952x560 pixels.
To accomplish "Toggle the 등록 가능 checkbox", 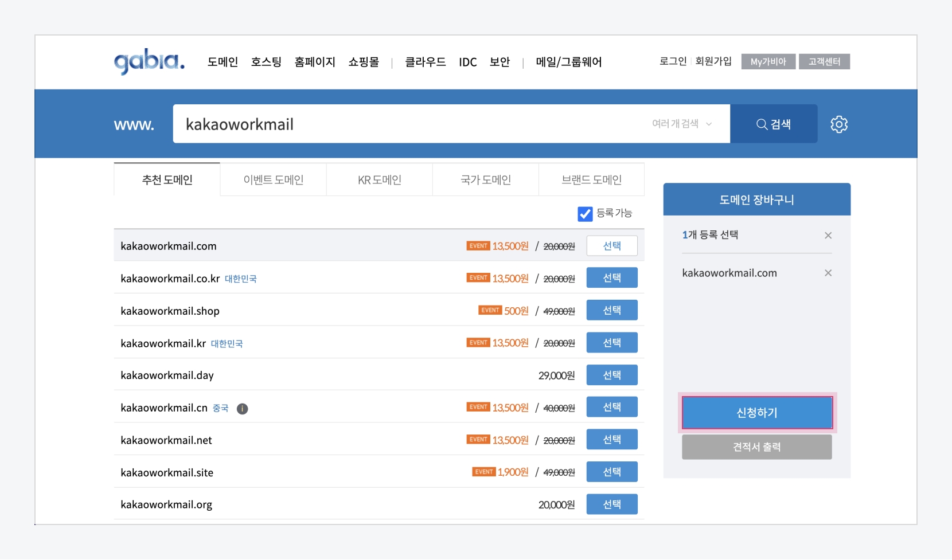I will pyautogui.click(x=585, y=214).
